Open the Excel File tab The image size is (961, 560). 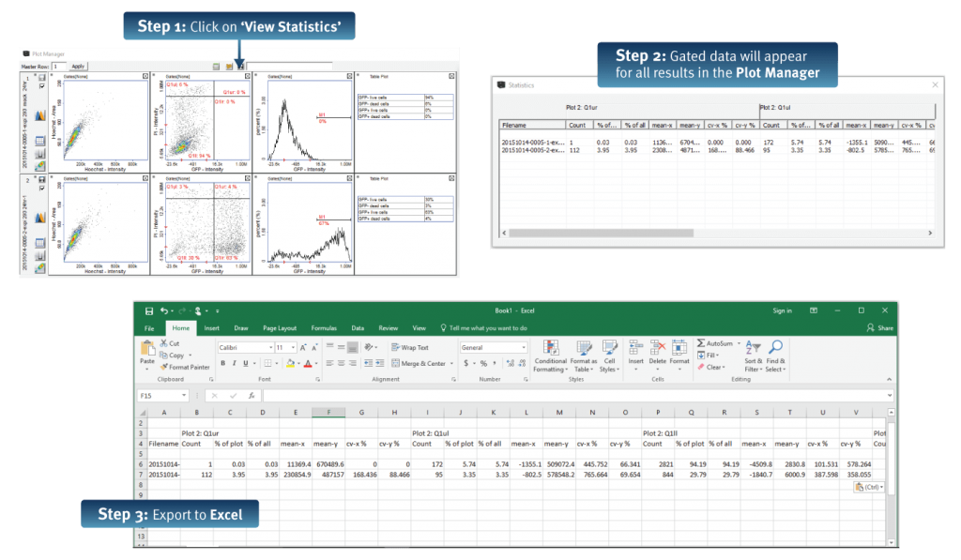click(x=149, y=328)
